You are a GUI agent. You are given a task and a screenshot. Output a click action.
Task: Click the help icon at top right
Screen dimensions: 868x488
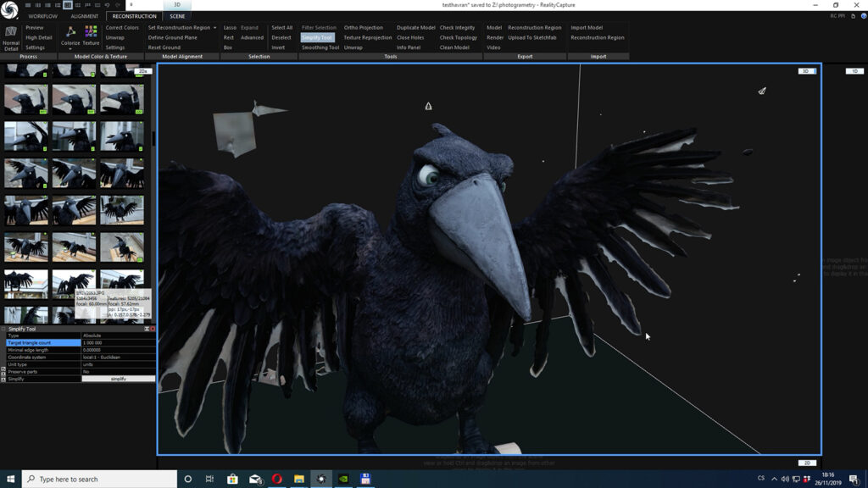coord(864,16)
